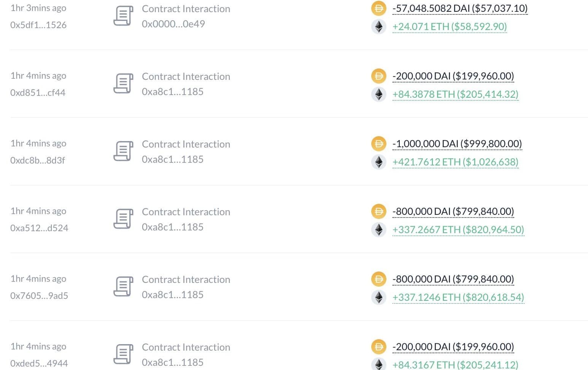The height and width of the screenshot is (370, 588).
Task: Click ETH icon beside +84.3878 ETH
Action: pos(378,94)
